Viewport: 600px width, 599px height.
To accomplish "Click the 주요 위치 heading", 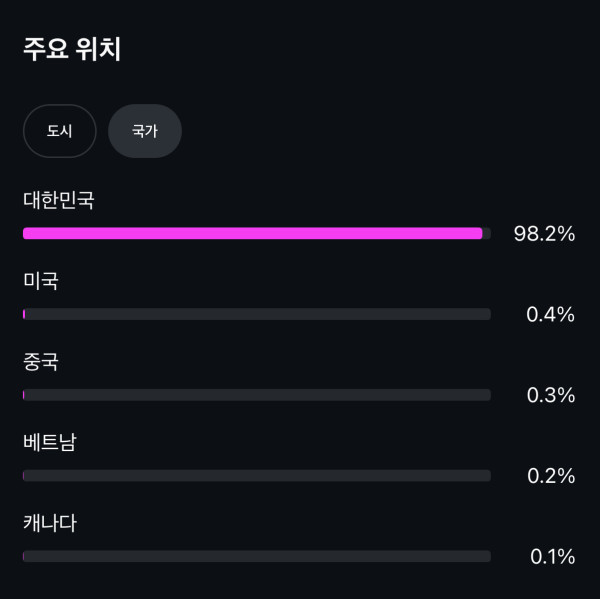I will pos(72,50).
